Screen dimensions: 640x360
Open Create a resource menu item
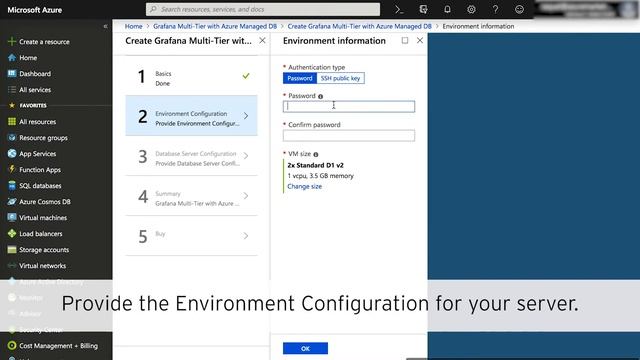click(x=44, y=42)
